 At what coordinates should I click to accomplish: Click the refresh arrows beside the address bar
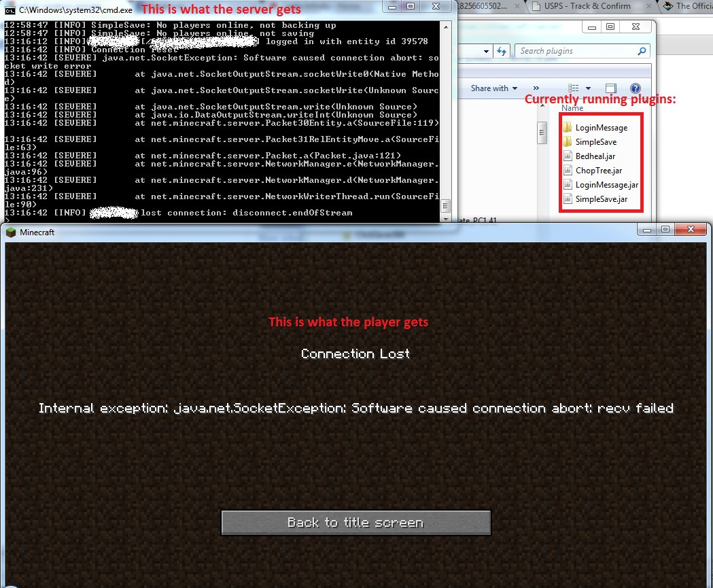click(500, 50)
